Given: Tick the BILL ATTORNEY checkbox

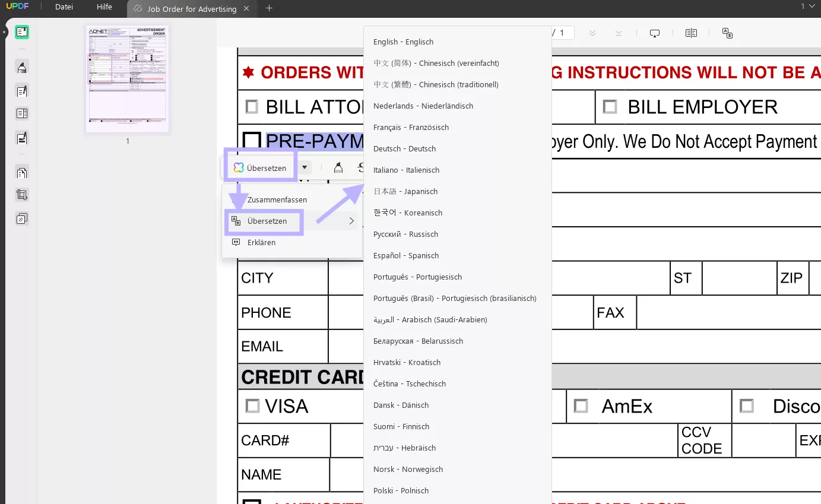Looking at the screenshot, I should point(252,107).
